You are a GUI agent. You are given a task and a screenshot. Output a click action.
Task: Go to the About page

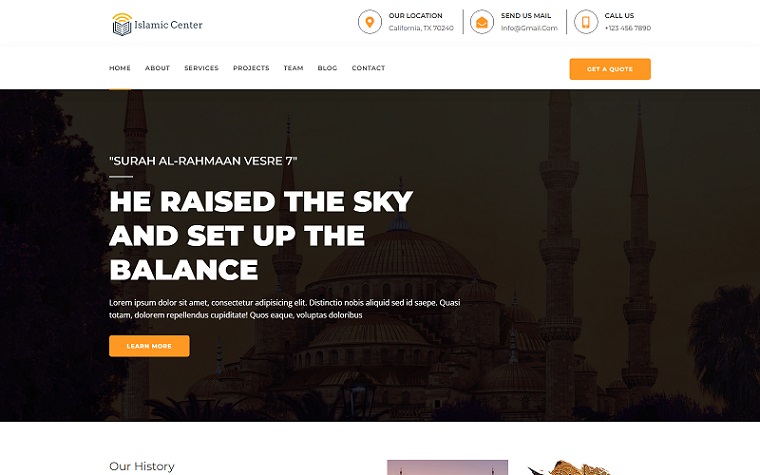click(158, 68)
